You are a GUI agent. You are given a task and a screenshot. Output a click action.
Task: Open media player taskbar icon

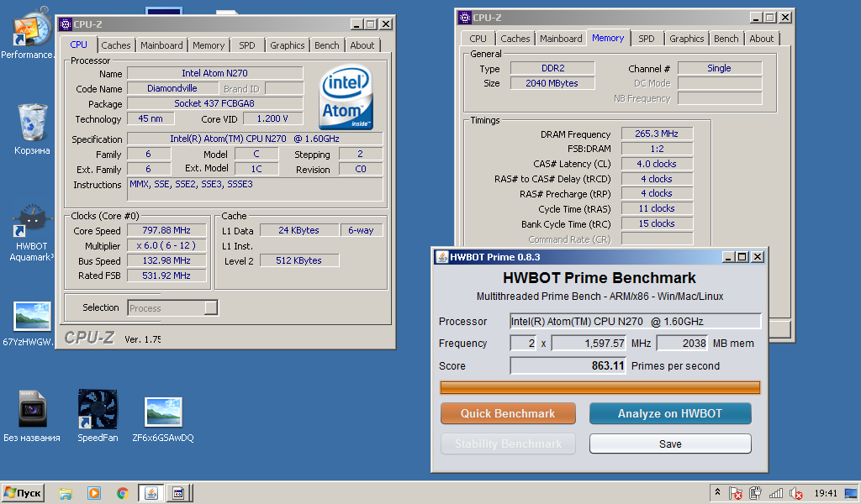pyautogui.click(x=94, y=493)
